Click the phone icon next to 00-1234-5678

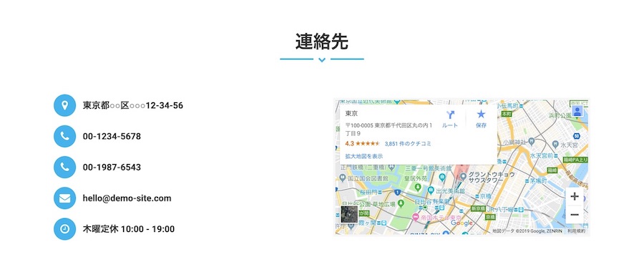click(64, 136)
